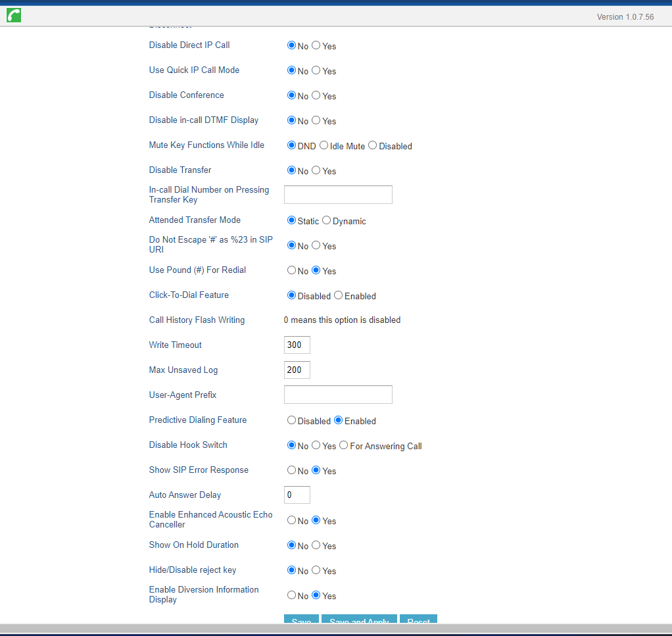Focus the Write Timeout field

point(297,345)
